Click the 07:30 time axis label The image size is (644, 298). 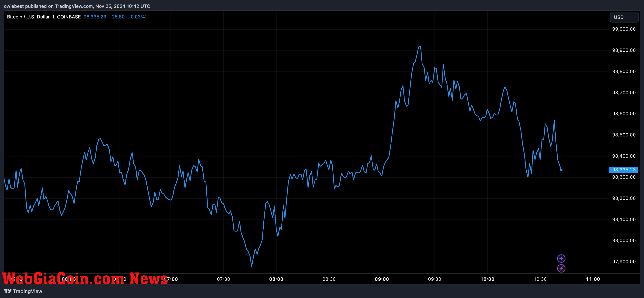(223, 279)
